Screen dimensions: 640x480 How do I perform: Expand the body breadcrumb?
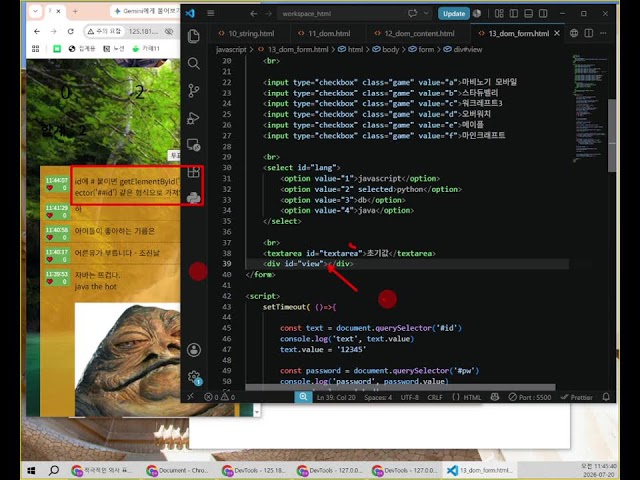pos(386,49)
